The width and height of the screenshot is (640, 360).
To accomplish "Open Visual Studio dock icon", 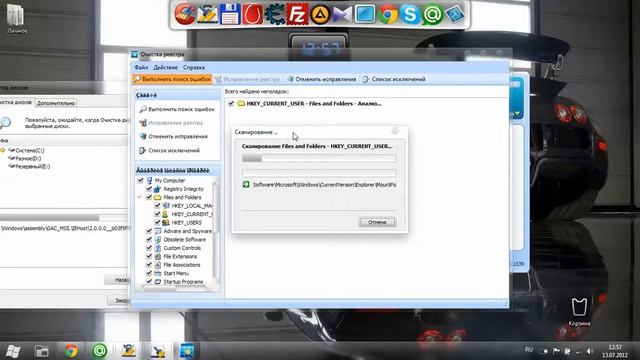I will coord(342,15).
